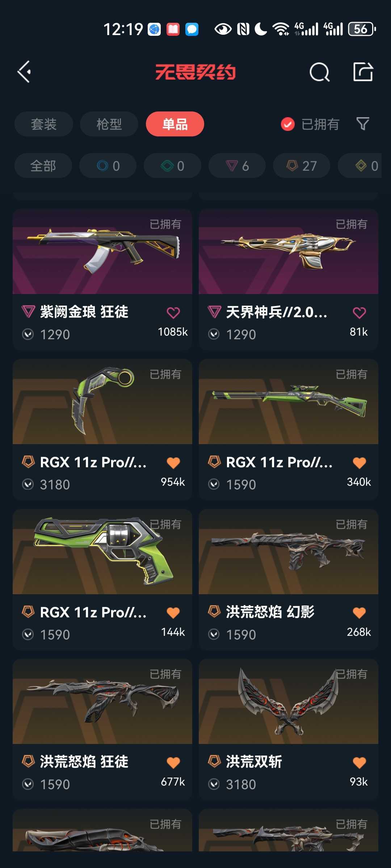Open the search magnifier icon
This screenshot has height=868, width=391.
[x=320, y=72]
